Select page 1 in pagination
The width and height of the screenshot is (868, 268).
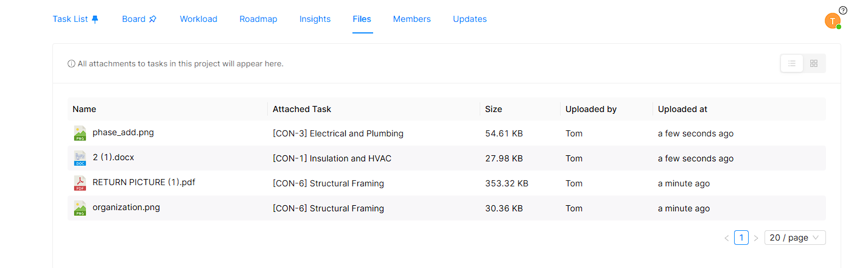(741, 238)
